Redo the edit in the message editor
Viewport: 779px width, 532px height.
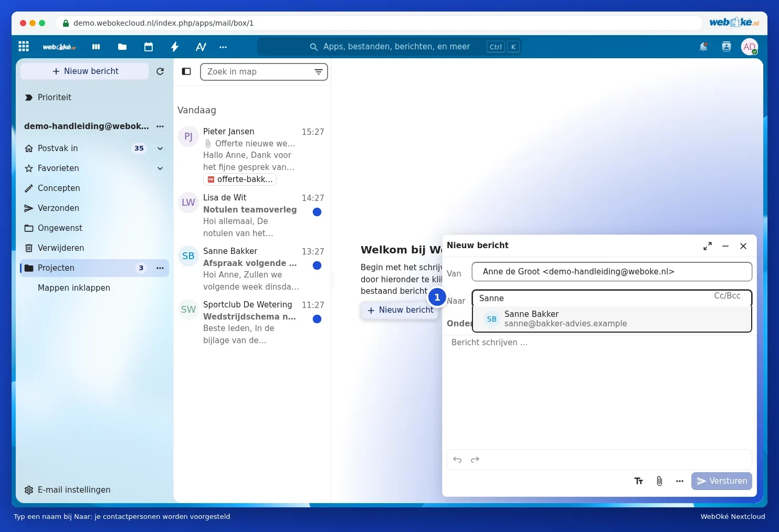(475, 460)
